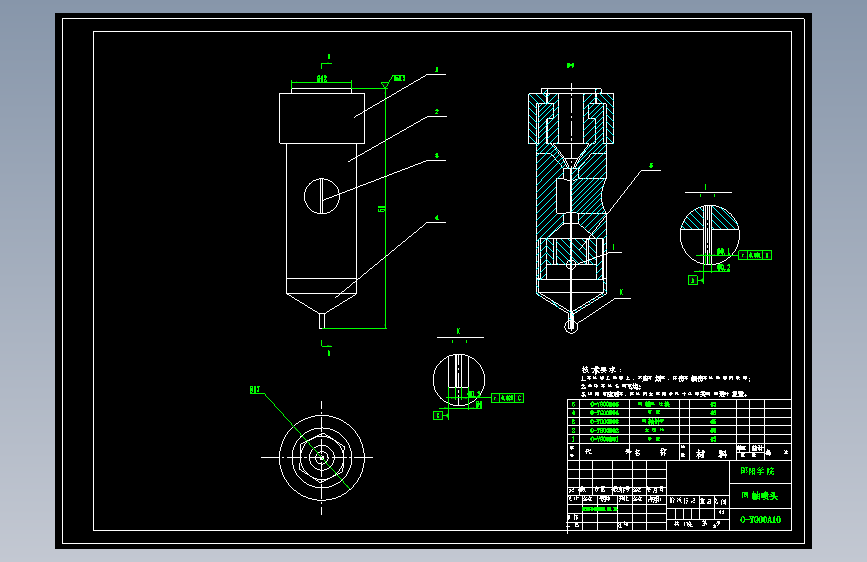Click the K callout label beside section view tip
The height and width of the screenshot is (562, 867).
[621, 292]
